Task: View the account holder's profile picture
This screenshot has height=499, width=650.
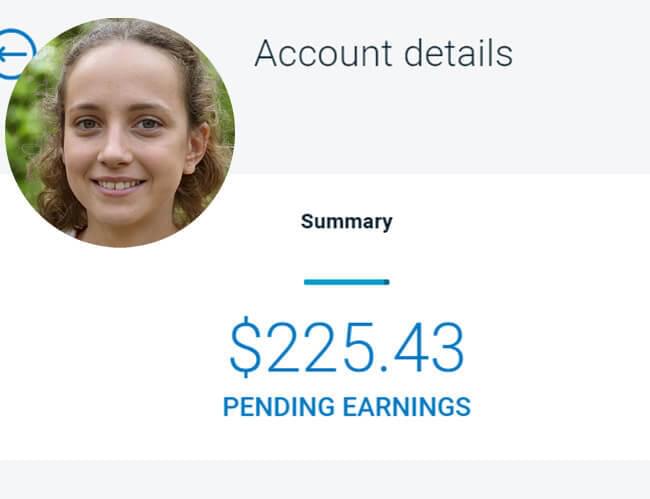Action: point(120,133)
